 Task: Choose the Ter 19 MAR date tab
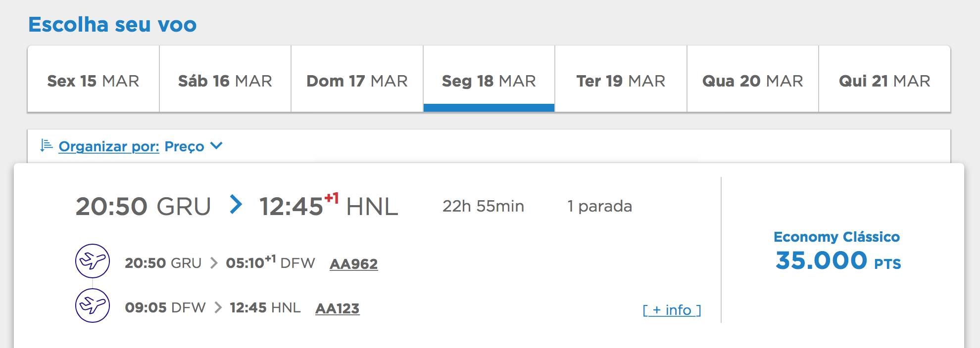(x=621, y=79)
